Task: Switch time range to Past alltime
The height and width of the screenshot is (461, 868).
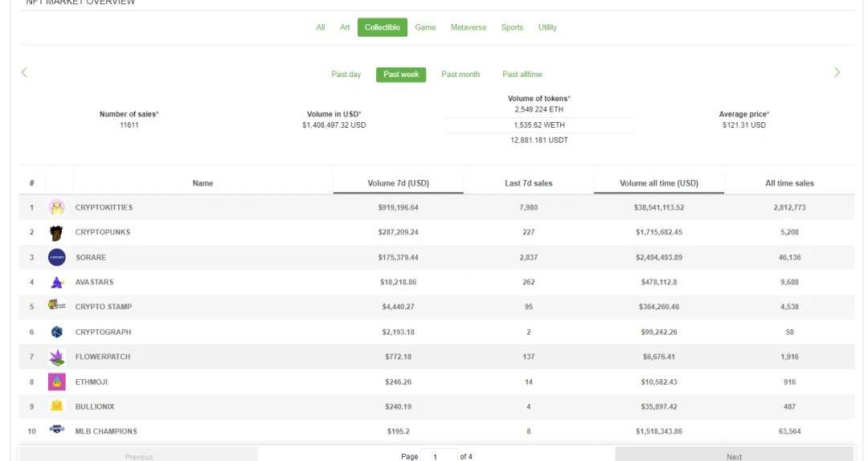Action: click(522, 74)
